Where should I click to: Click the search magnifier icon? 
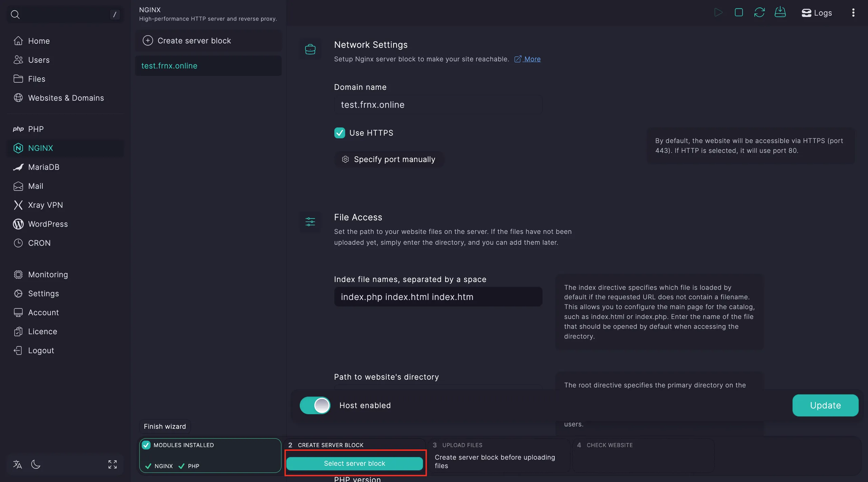15,14
